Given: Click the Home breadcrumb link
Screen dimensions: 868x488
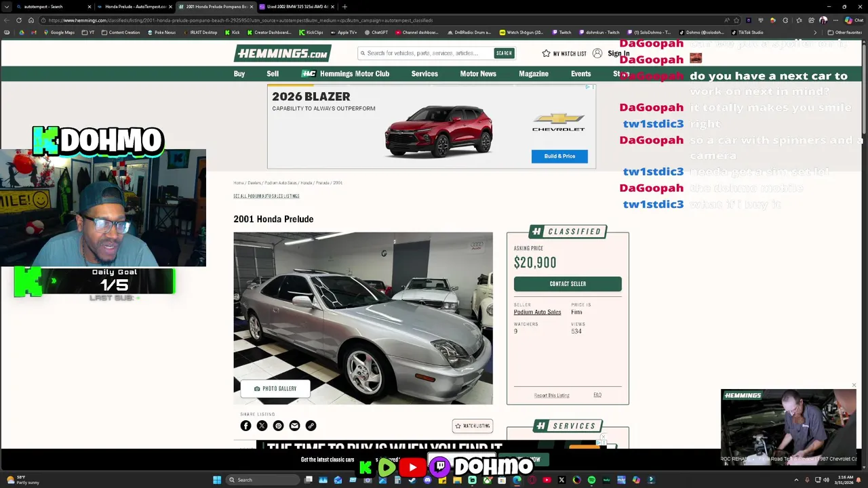Looking at the screenshot, I should (238, 183).
